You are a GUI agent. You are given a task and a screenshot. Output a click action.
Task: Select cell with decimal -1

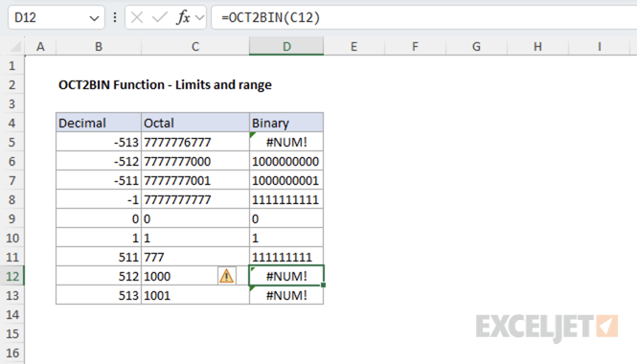[x=99, y=199]
